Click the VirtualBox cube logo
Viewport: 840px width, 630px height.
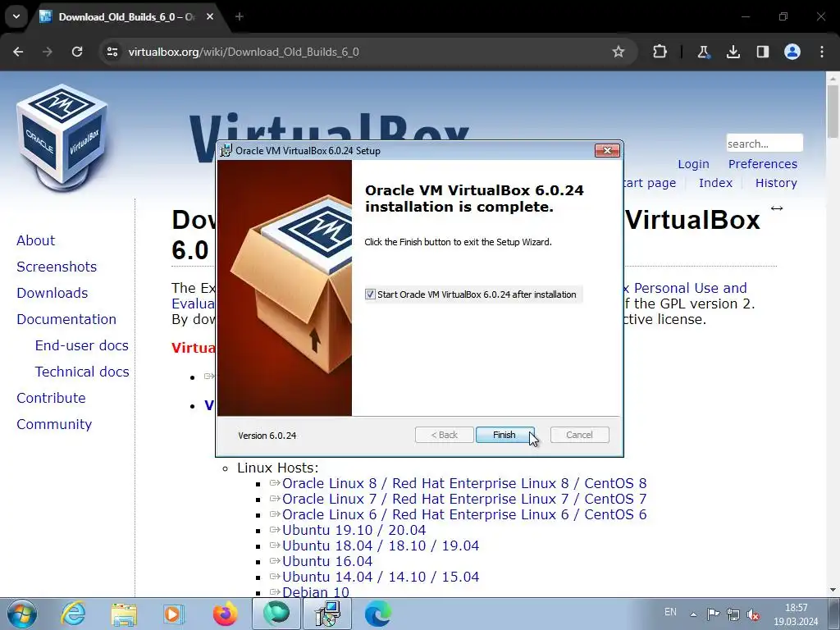point(62,137)
